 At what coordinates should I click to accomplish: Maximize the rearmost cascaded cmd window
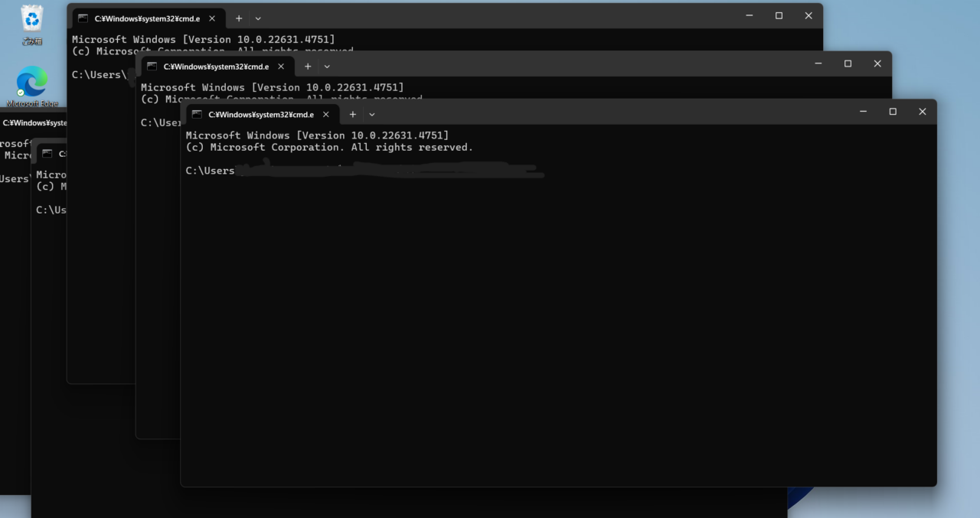779,15
